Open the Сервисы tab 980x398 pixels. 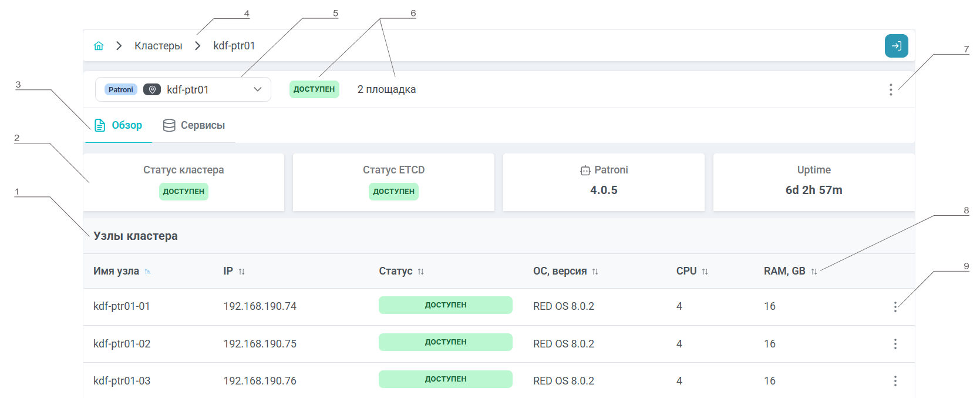click(194, 125)
